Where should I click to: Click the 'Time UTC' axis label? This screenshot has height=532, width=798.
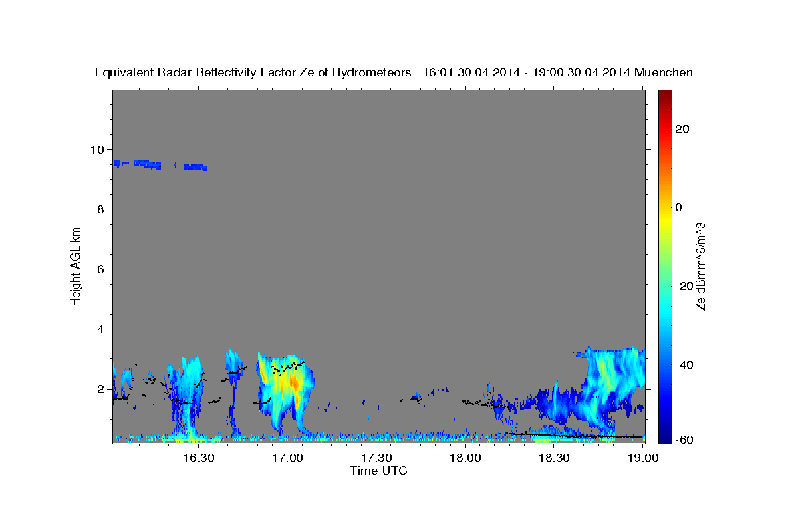coord(378,471)
